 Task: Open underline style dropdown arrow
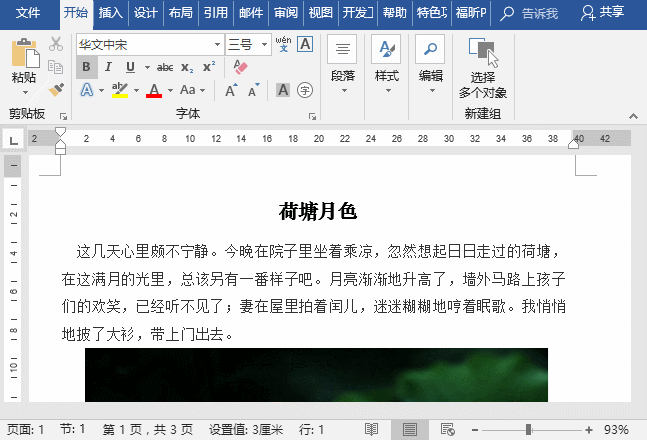pos(147,67)
